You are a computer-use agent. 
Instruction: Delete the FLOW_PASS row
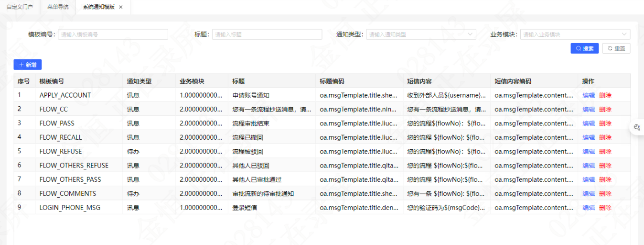605,123
